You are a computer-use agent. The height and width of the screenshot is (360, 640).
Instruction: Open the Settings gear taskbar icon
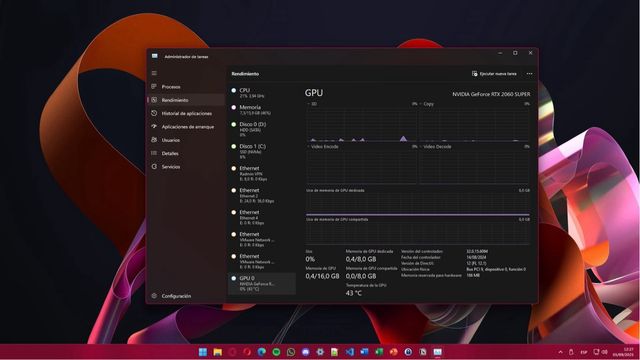click(x=320, y=352)
